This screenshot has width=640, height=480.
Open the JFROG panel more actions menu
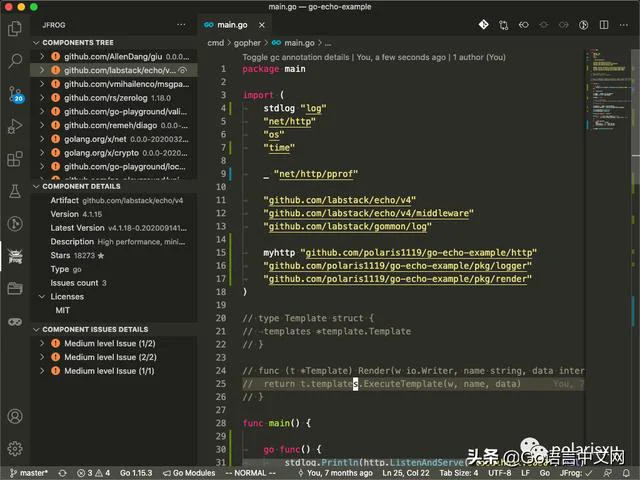click(x=181, y=25)
